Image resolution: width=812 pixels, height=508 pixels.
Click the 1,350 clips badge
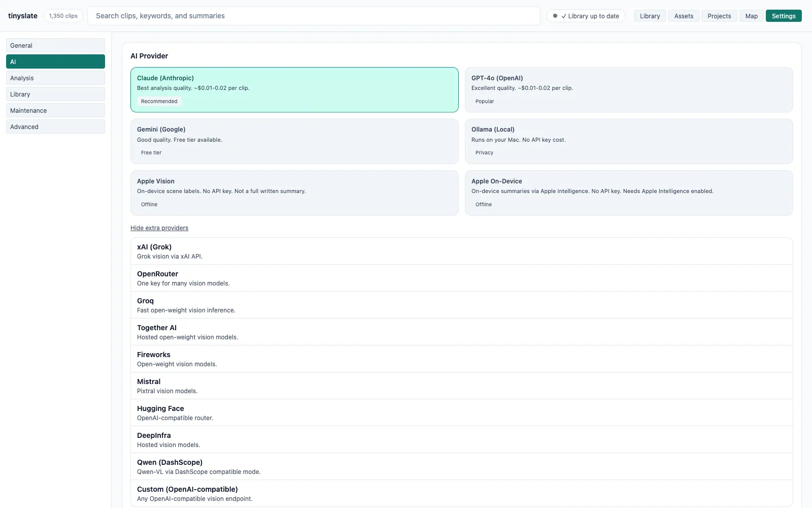[x=63, y=16]
